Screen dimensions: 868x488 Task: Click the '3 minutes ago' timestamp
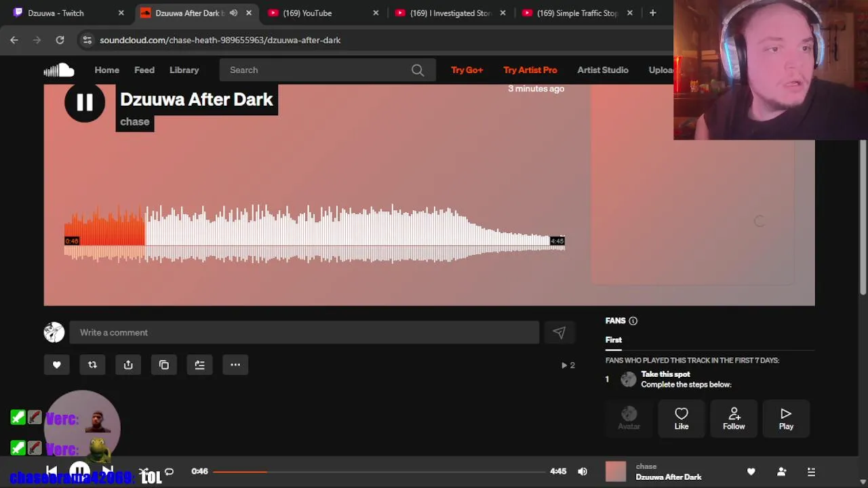point(536,89)
